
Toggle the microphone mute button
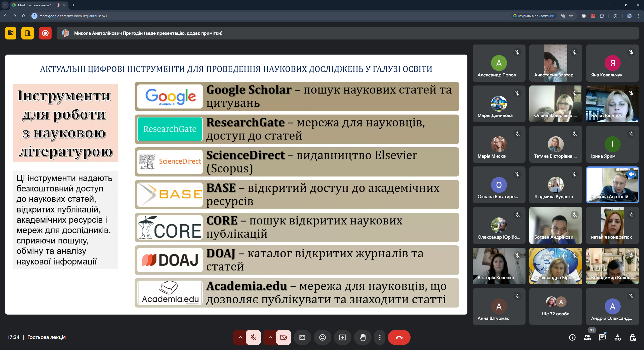click(253, 337)
